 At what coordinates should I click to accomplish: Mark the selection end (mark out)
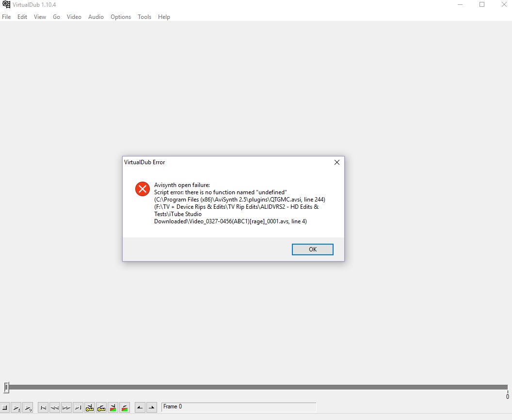(x=151, y=407)
